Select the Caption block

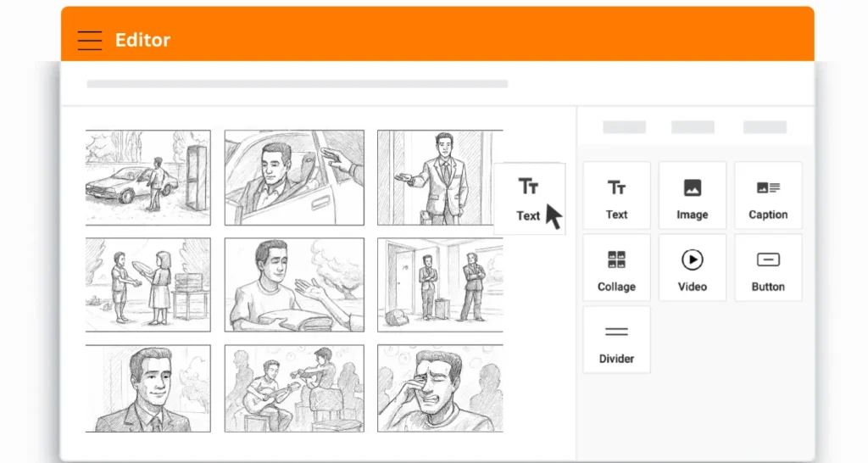point(768,196)
